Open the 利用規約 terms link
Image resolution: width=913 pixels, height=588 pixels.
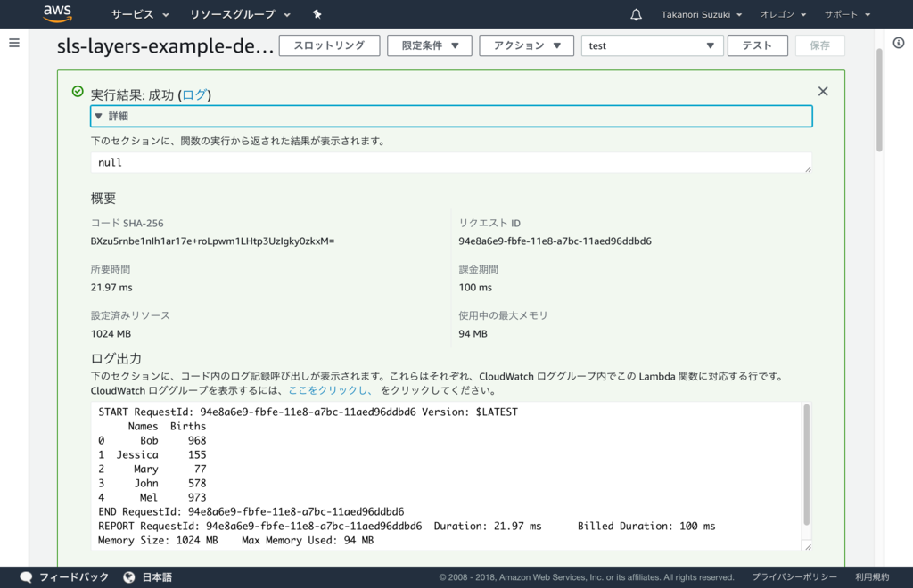(872, 577)
